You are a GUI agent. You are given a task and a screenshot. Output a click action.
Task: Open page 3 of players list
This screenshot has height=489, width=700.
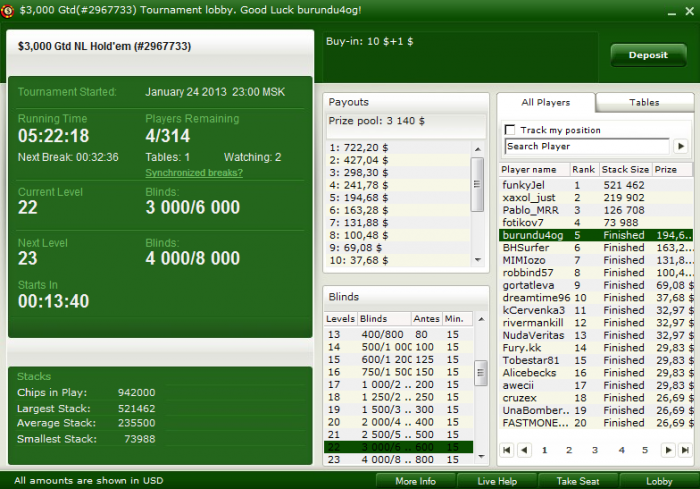pos(595,450)
